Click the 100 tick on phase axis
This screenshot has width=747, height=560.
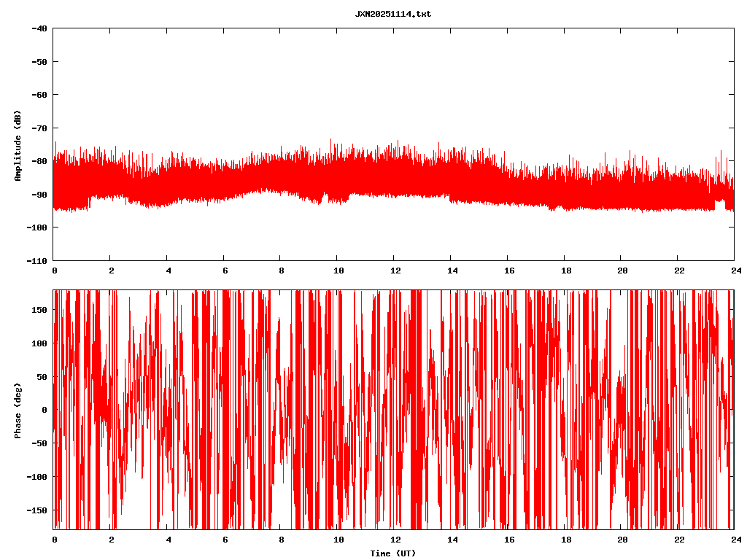(39, 343)
